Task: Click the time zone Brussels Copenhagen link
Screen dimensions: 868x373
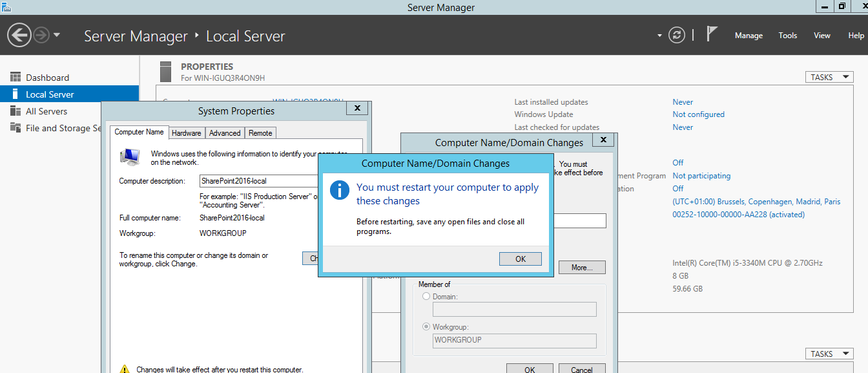Action: click(756, 202)
